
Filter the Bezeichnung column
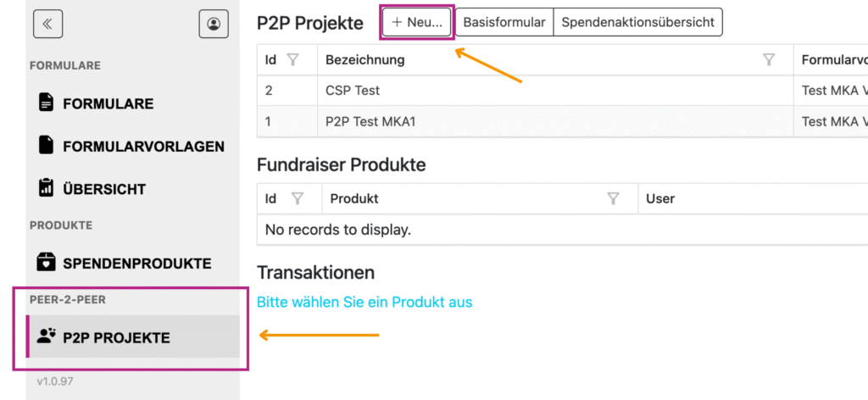point(769,60)
